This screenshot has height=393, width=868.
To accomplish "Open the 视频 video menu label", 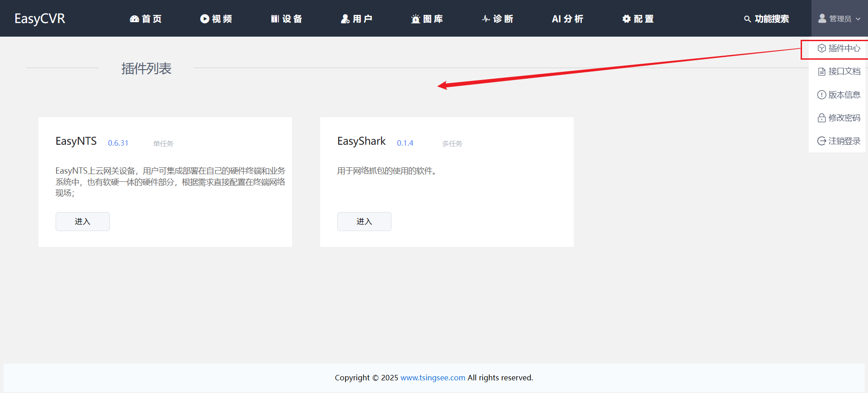I will tap(222, 19).
